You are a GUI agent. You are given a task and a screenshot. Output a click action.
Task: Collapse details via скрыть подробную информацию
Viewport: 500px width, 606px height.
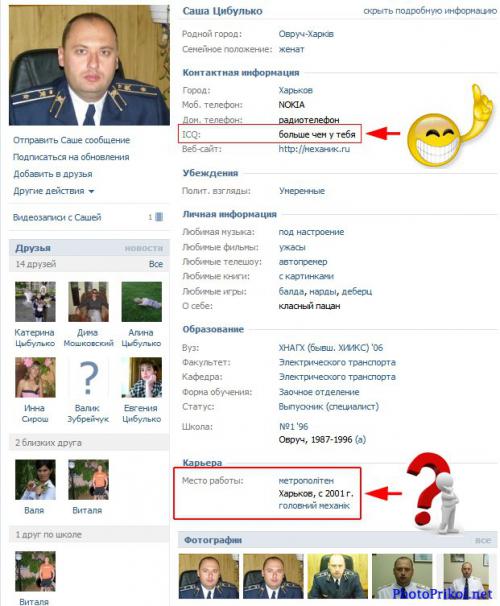[x=430, y=11]
